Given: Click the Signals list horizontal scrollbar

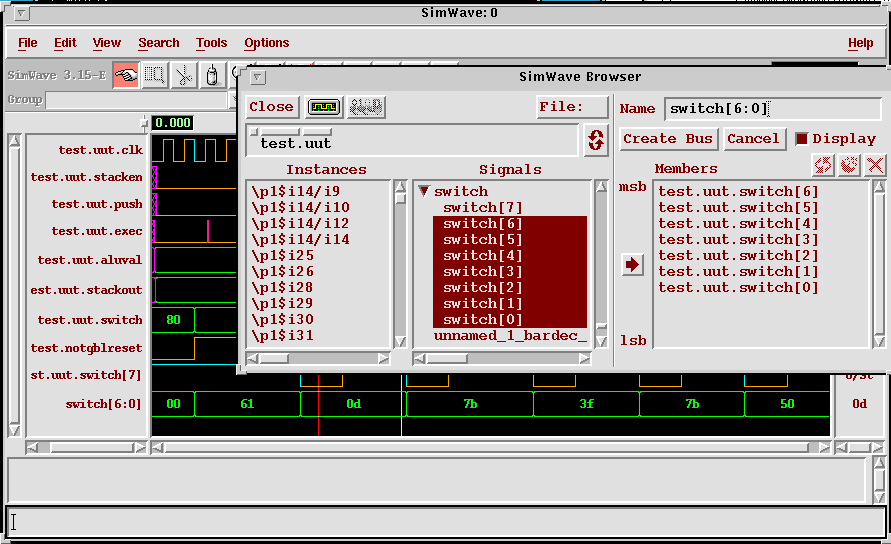Looking at the screenshot, I should point(503,358).
